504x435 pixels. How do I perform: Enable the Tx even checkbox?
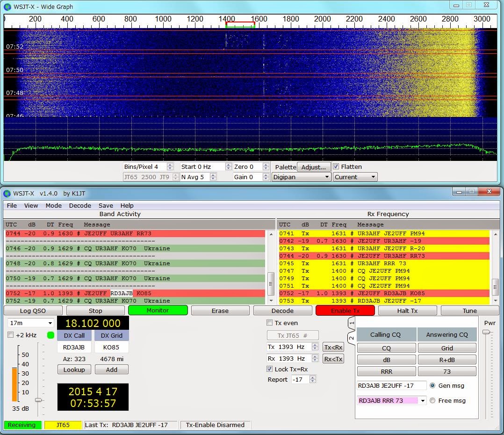[x=269, y=323]
